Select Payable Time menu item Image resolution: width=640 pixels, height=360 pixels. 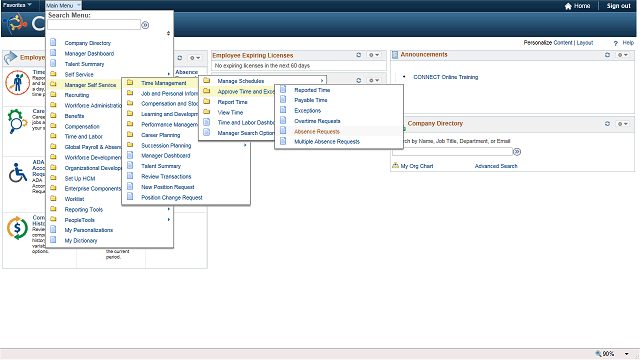pos(311,100)
